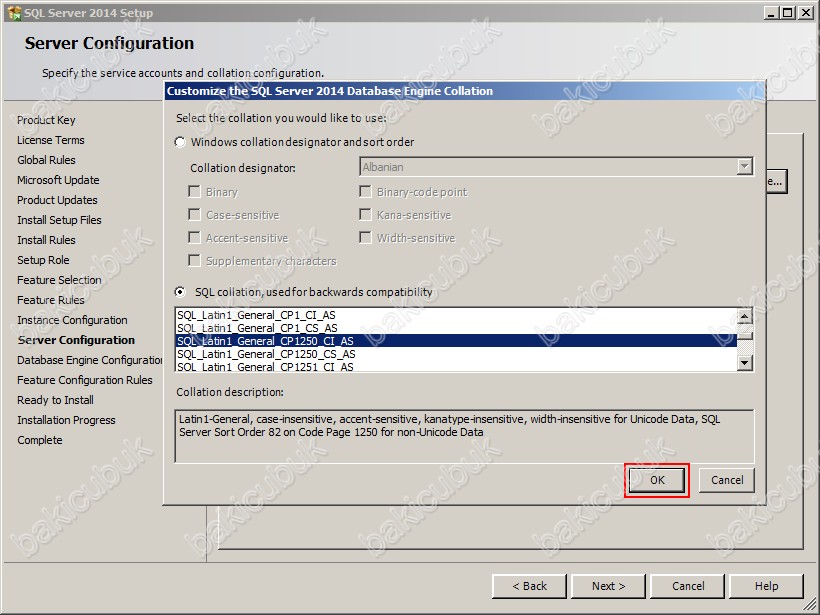This screenshot has width=820, height=615.
Task: Click the Albanian collation designator combo box
Action: click(x=556, y=167)
